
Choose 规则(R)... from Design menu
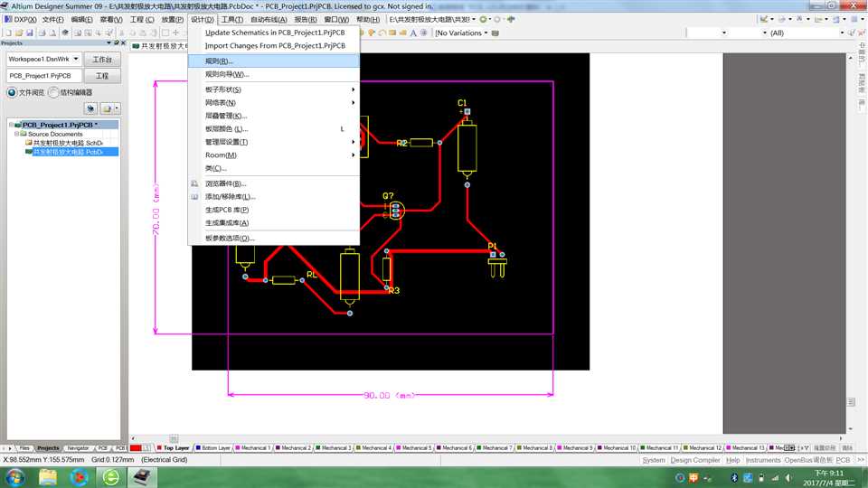[274, 61]
